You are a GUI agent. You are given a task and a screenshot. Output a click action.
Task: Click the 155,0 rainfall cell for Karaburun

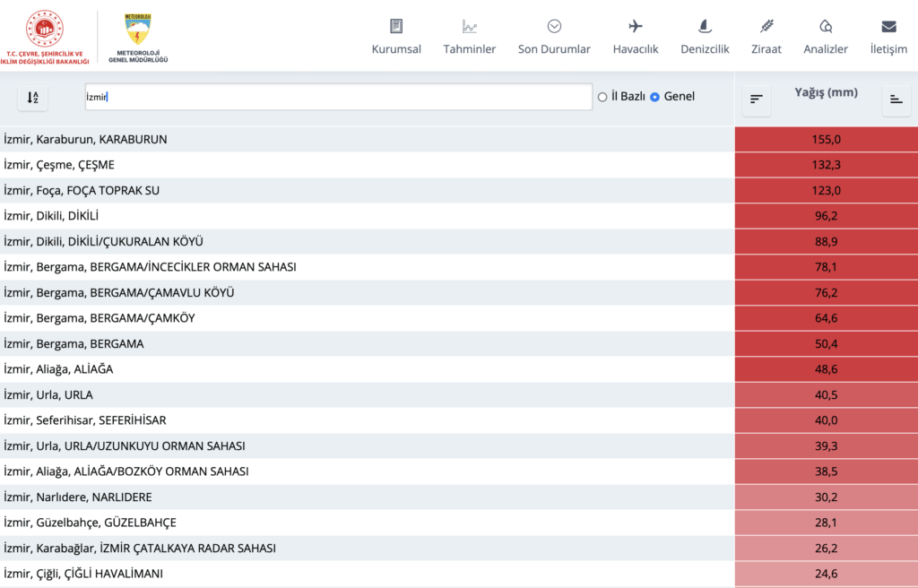click(x=826, y=140)
